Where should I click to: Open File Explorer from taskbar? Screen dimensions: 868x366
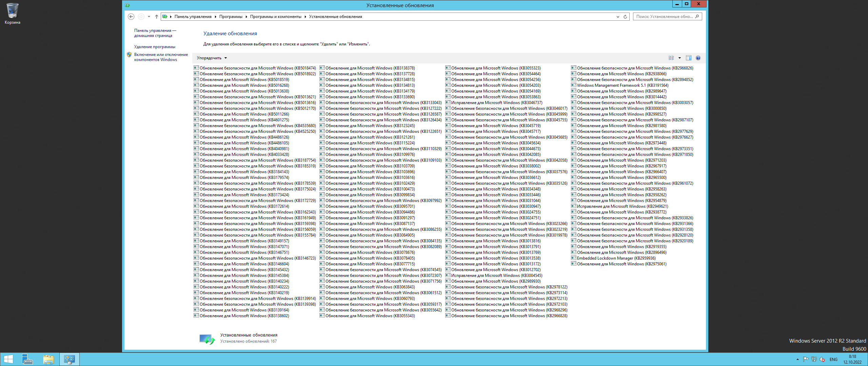48,359
